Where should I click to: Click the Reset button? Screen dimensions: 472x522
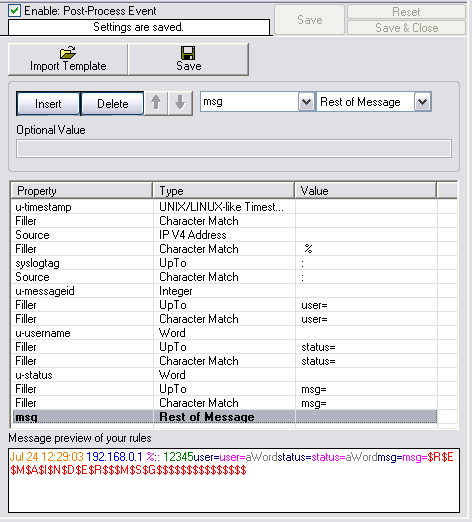406,12
